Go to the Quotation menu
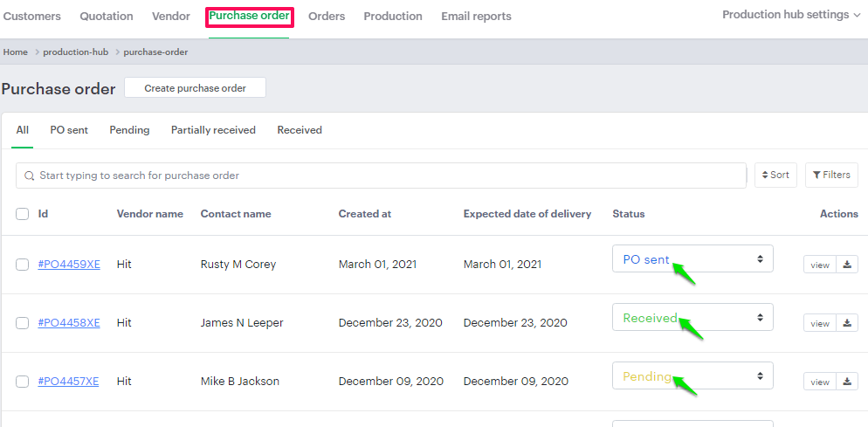Image resolution: width=868 pixels, height=427 pixels. (x=107, y=17)
